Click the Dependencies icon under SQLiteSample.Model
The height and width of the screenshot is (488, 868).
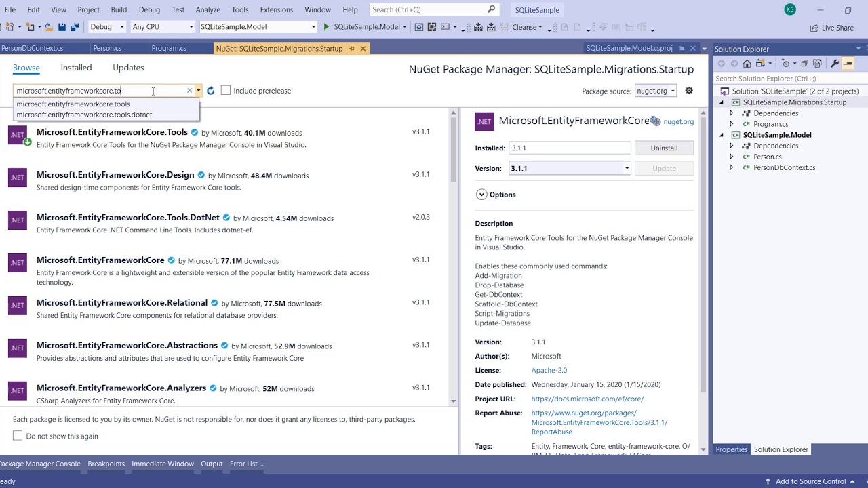747,146
